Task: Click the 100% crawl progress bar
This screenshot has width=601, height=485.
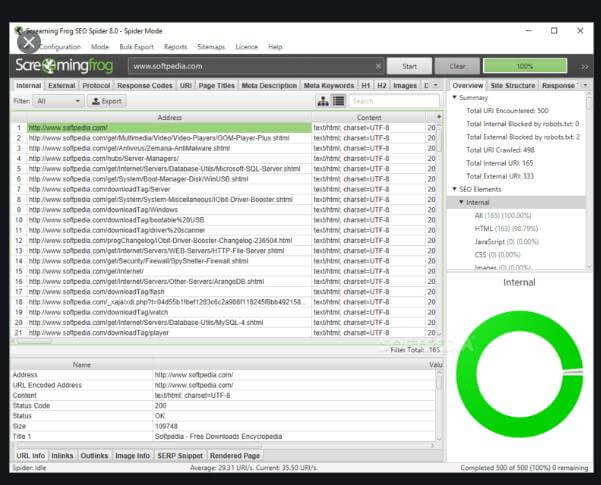Action: (525, 66)
